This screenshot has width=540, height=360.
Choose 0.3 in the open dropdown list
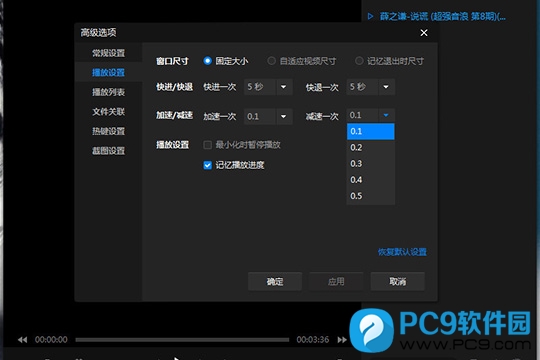pos(371,164)
